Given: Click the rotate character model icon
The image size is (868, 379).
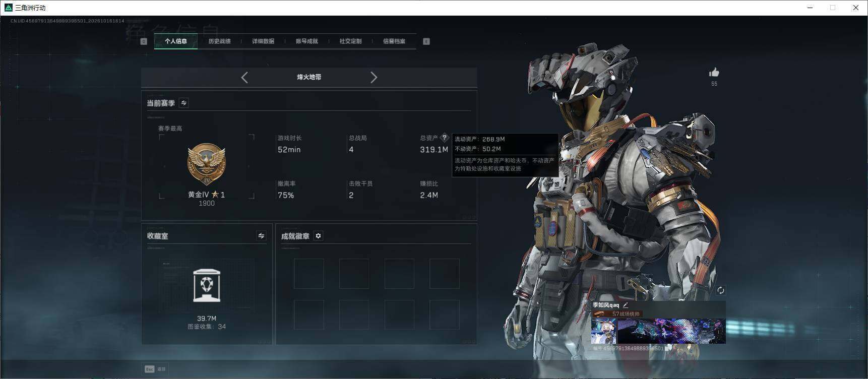Looking at the screenshot, I should (x=720, y=290).
